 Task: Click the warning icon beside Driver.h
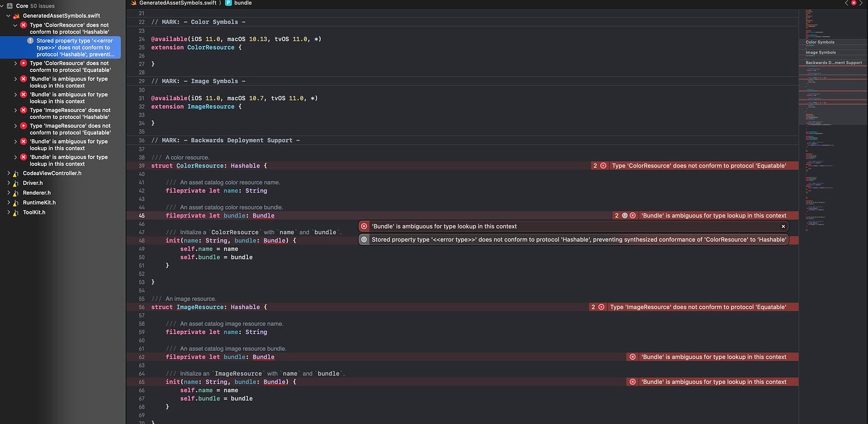pyautogui.click(x=16, y=183)
